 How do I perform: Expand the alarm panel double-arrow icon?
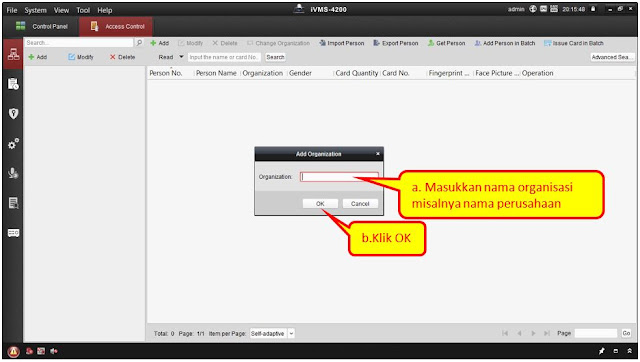click(x=629, y=351)
